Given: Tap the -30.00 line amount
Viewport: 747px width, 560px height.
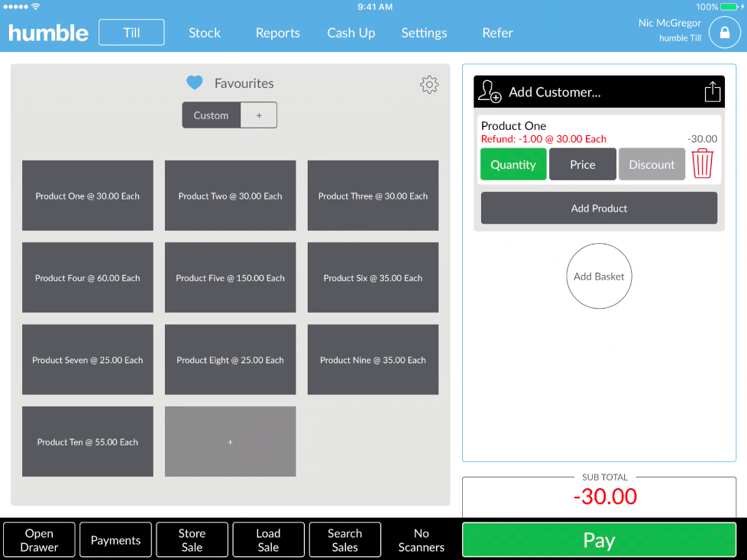Looking at the screenshot, I should (702, 139).
